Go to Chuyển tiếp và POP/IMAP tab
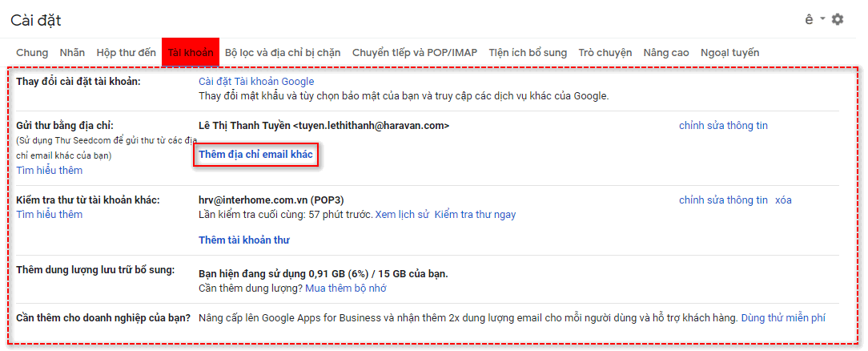This screenshot has width=868, height=351. [415, 53]
